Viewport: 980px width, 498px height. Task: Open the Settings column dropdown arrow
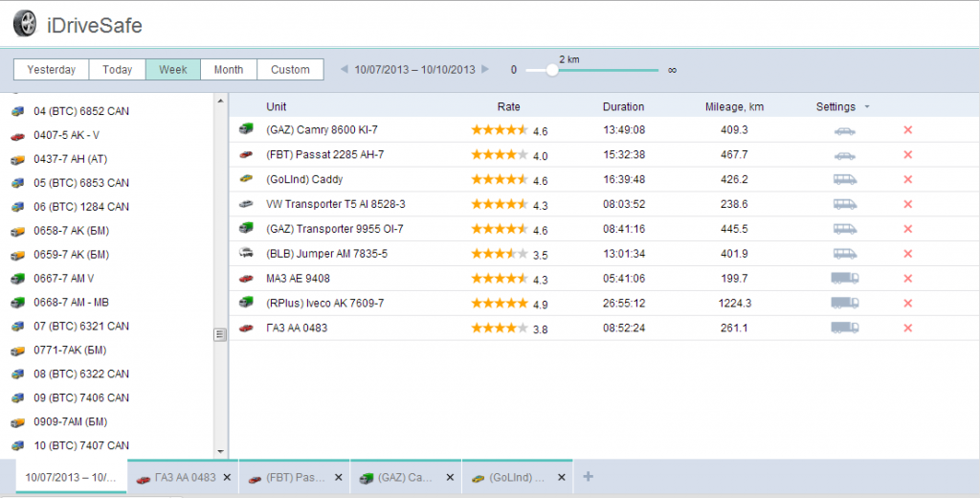point(867,106)
